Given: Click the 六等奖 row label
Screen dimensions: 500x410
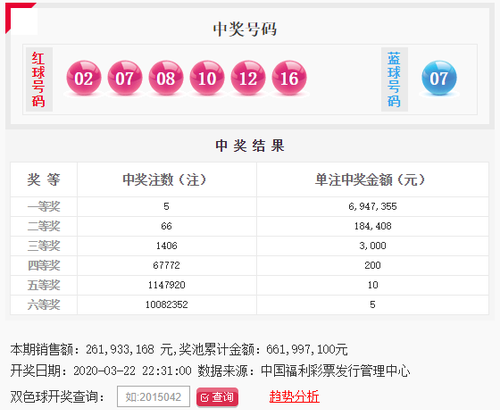Looking at the screenshot, I should click(44, 305).
